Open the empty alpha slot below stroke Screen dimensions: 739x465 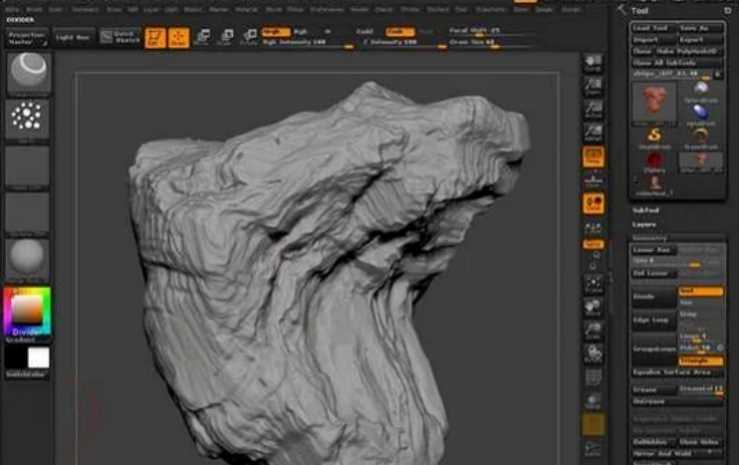[27, 165]
